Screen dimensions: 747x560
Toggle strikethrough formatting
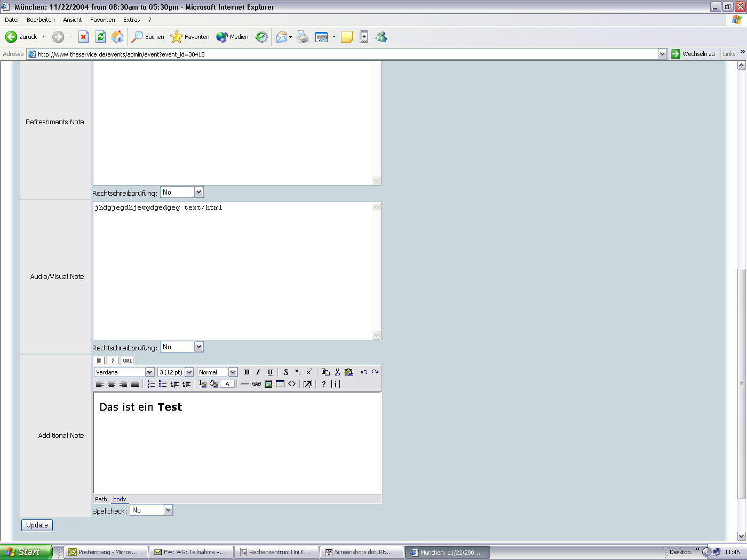point(285,372)
